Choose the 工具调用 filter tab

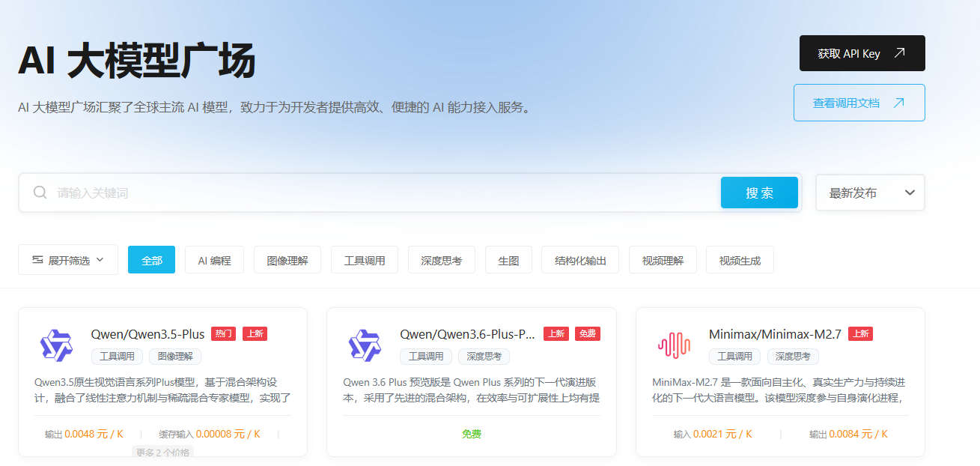click(x=365, y=260)
